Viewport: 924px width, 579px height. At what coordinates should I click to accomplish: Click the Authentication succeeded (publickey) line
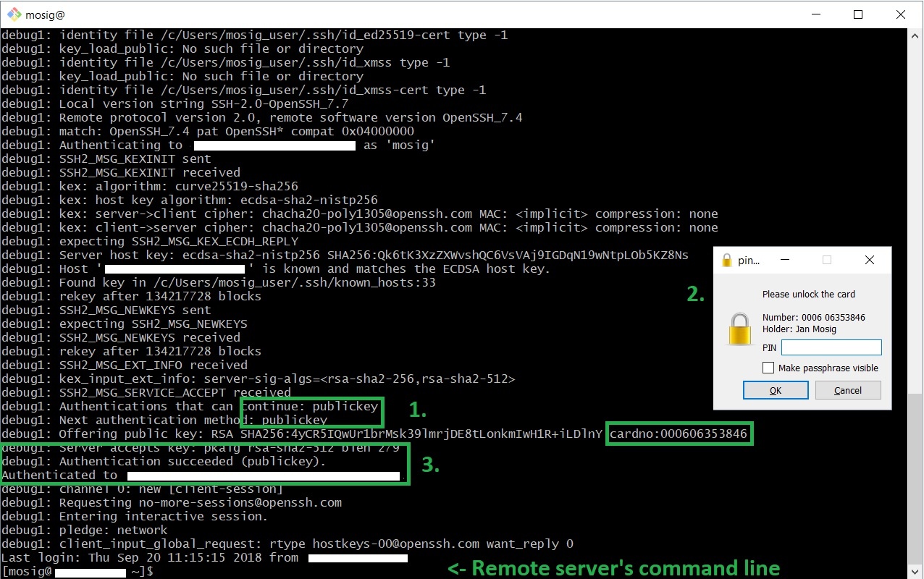pyautogui.click(x=164, y=460)
